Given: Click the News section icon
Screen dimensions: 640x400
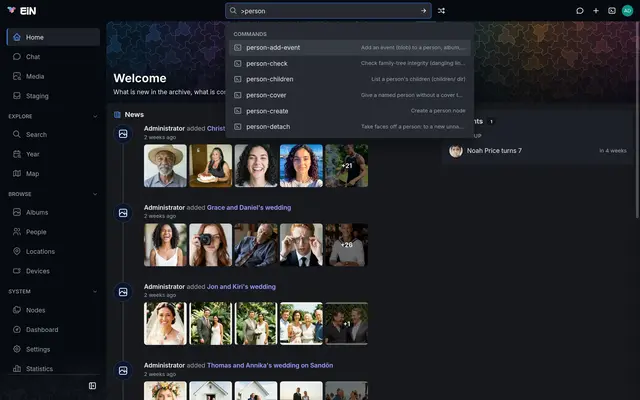Looking at the screenshot, I should click(x=117, y=115).
